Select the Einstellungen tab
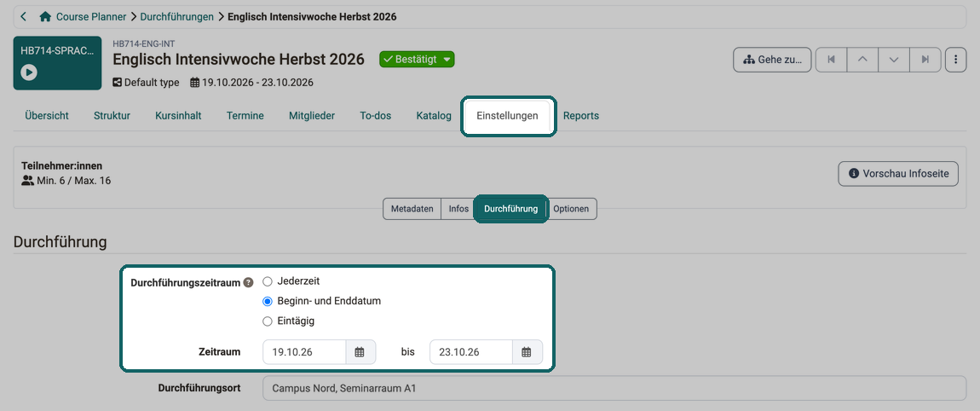Image resolution: width=980 pixels, height=411 pixels. point(507,116)
